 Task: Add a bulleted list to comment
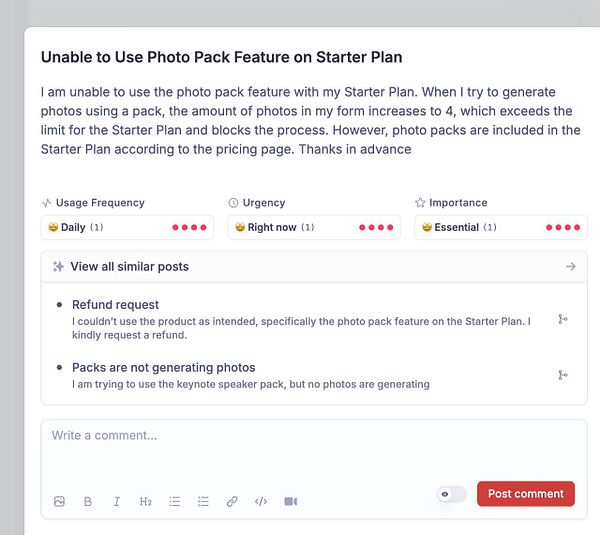(x=174, y=502)
